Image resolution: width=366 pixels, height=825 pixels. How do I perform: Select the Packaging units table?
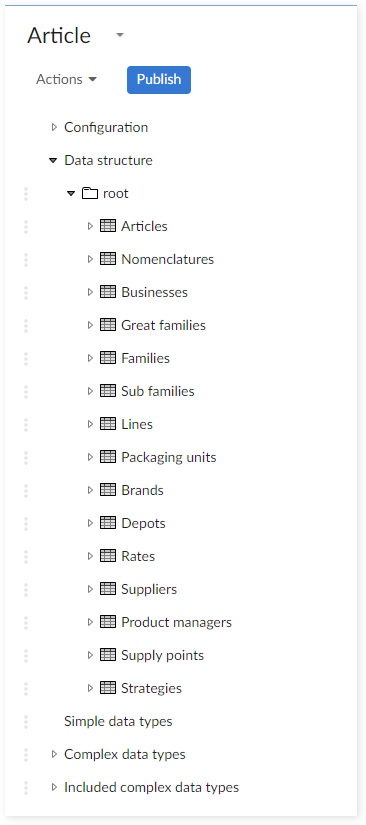(x=168, y=457)
